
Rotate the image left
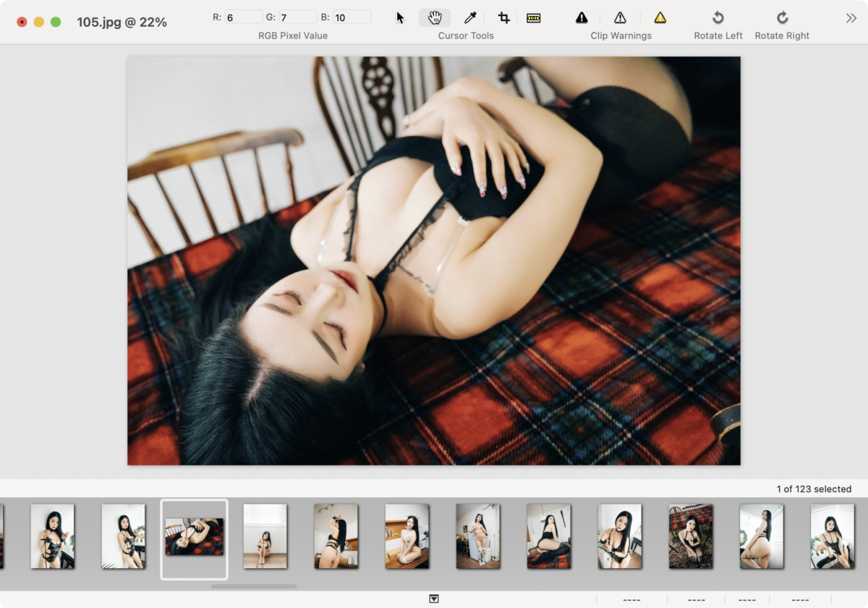tap(718, 17)
